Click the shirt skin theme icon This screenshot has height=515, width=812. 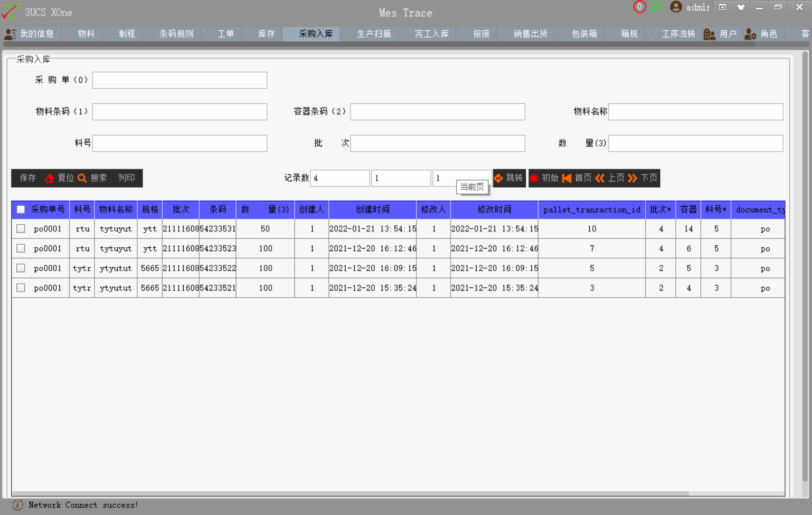(741, 7)
